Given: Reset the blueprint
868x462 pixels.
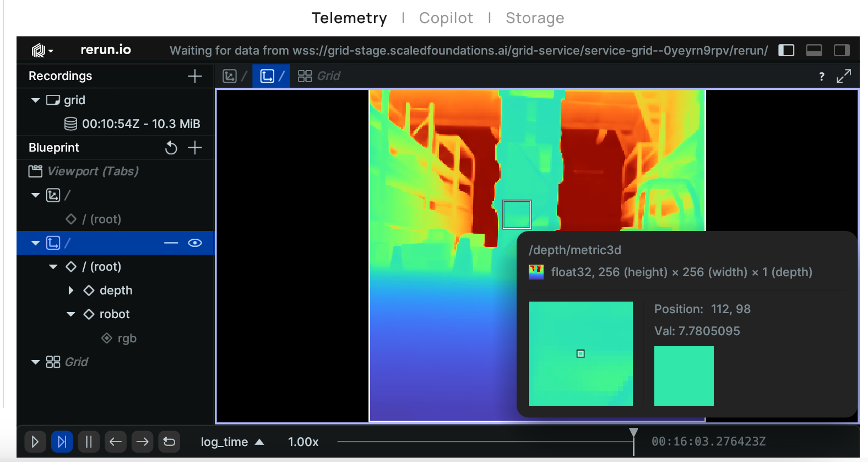Looking at the screenshot, I should click(171, 148).
